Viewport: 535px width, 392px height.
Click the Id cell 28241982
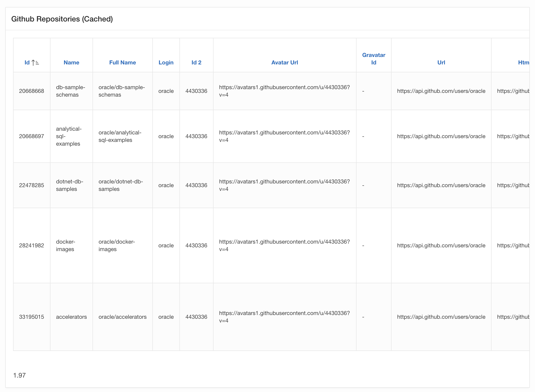tap(32, 245)
